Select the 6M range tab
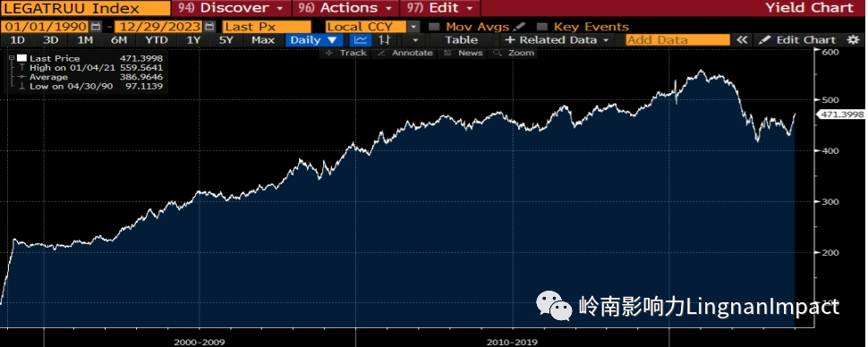The width and height of the screenshot is (868, 347). 118,40
